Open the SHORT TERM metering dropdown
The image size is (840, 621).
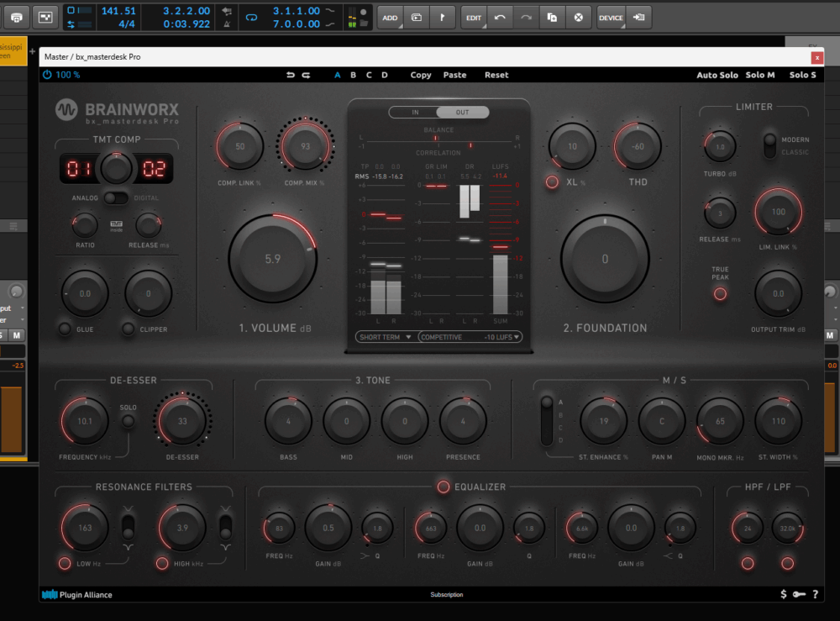384,337
